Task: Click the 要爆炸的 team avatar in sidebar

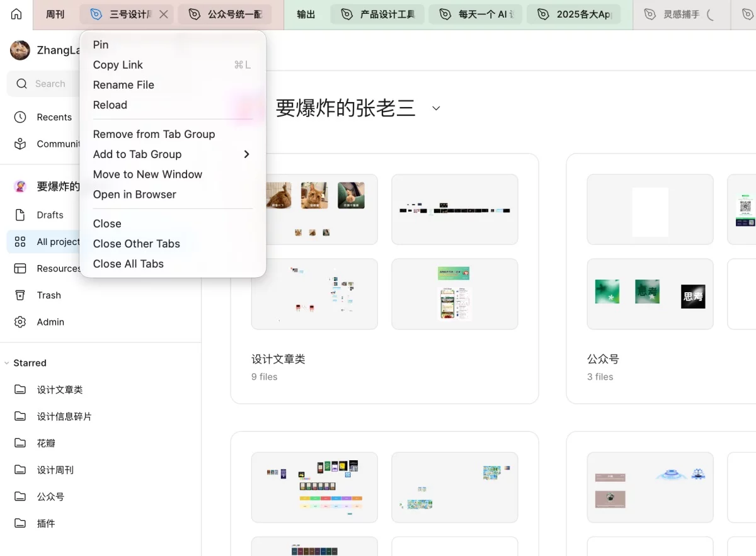Action: (20, 186)
